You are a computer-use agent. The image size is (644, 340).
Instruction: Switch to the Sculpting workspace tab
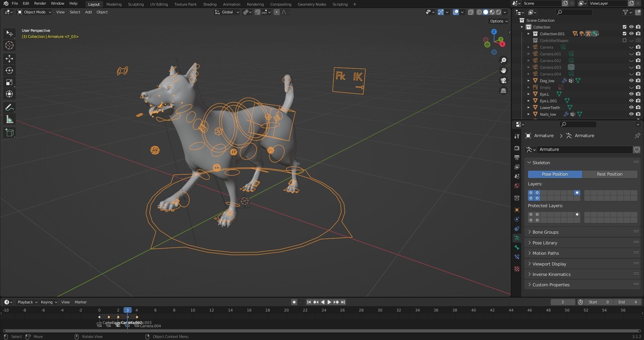click(x=136, y=4)
